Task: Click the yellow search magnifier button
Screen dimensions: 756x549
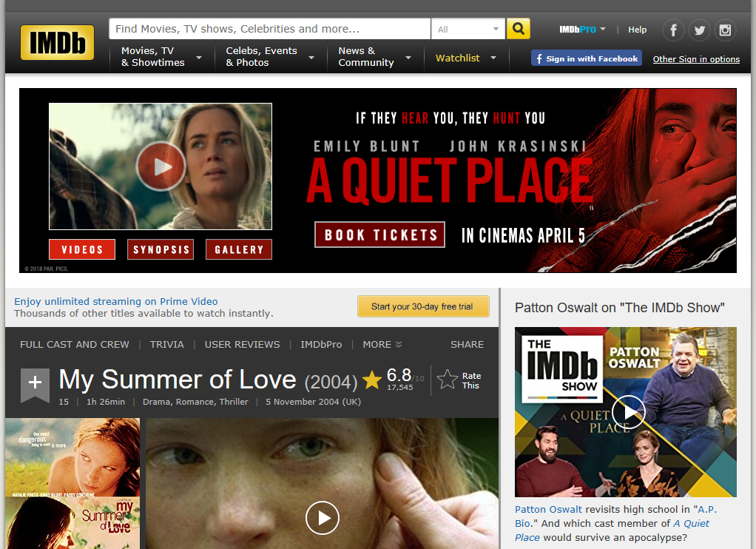Action: 519,29
